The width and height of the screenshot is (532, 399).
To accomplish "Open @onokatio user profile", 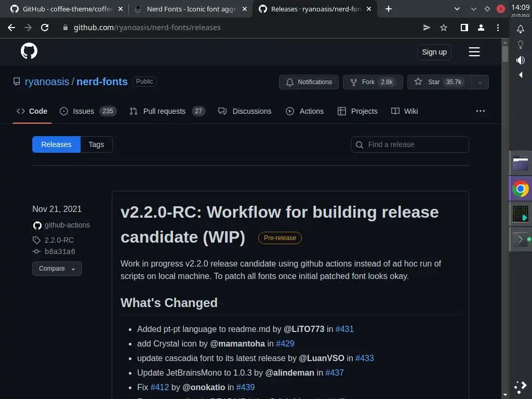I will (x=204, y=388).
